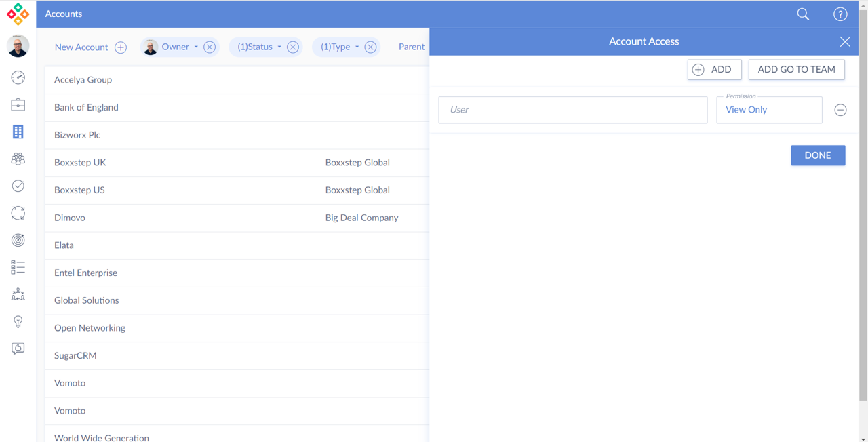Open the Bank of England account
The width and height of the screenshot is (868, 442).
[86, 107]
